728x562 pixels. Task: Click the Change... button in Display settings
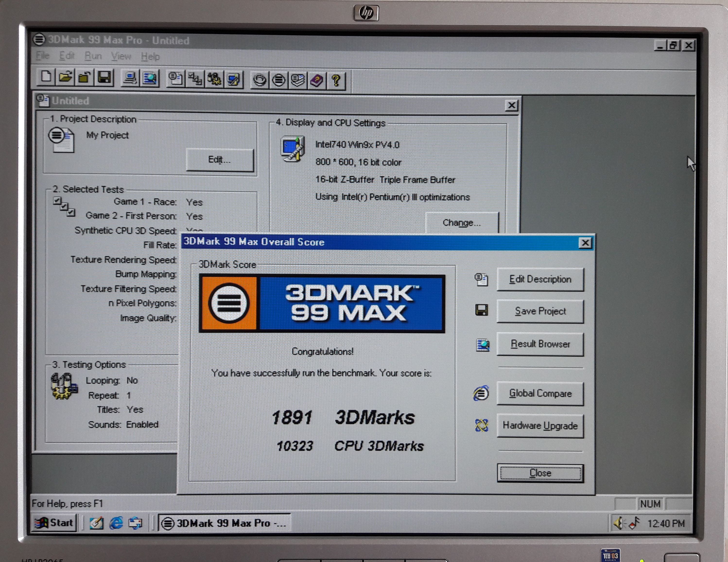point(462,222)
